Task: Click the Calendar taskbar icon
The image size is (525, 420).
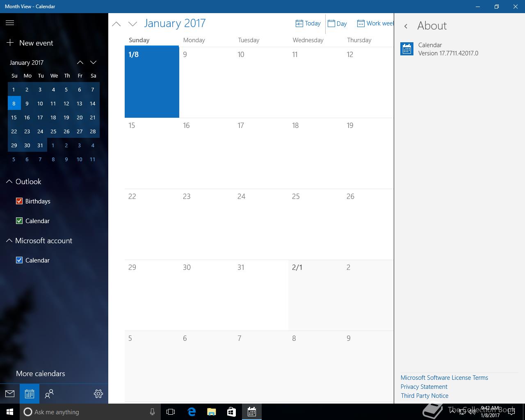Action: [x=252, y=412]
